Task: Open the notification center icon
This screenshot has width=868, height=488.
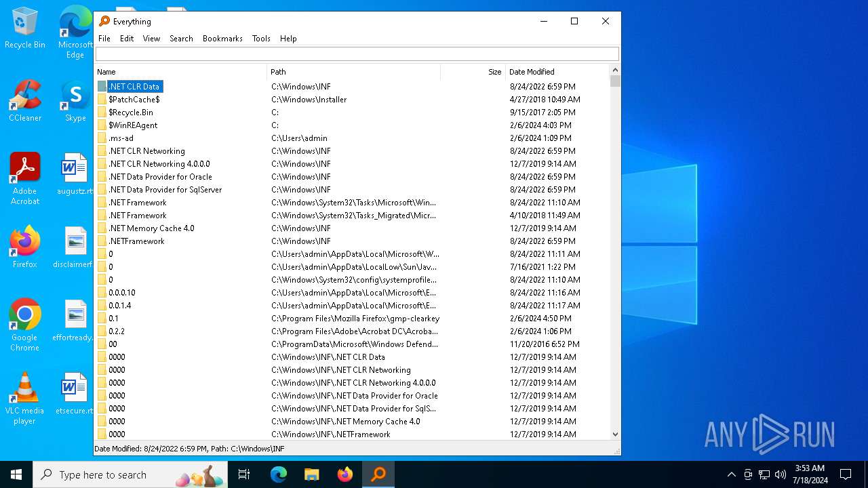Action: click(846, 474)
